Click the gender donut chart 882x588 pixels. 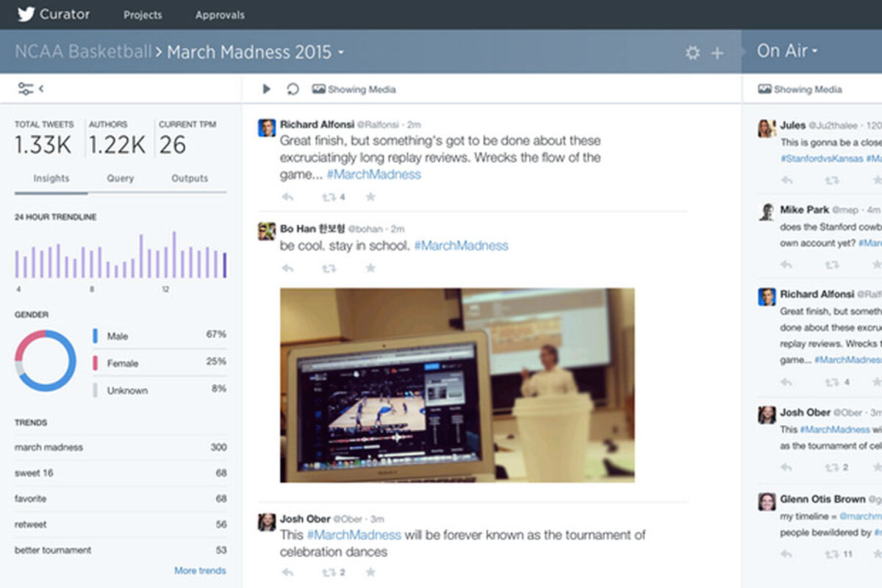coord(46,360)
